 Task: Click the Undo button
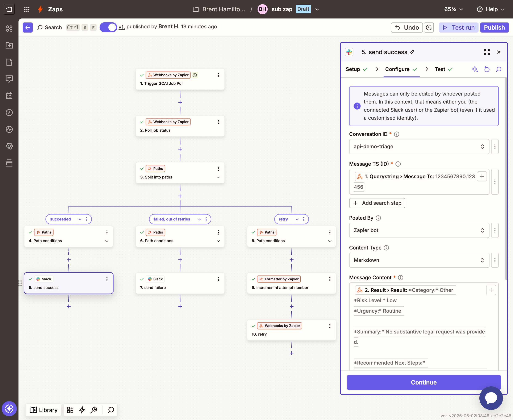(x=407, y=28)
